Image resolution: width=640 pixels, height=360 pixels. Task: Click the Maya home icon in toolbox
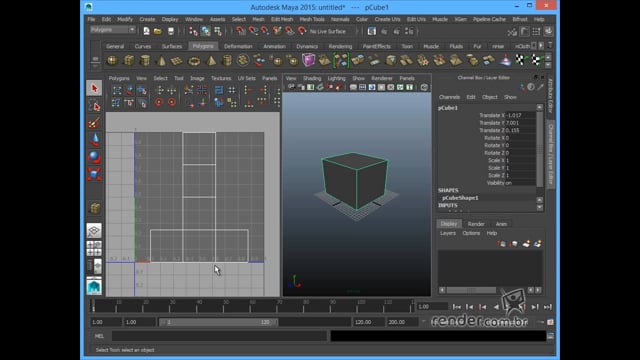[94, 286]
